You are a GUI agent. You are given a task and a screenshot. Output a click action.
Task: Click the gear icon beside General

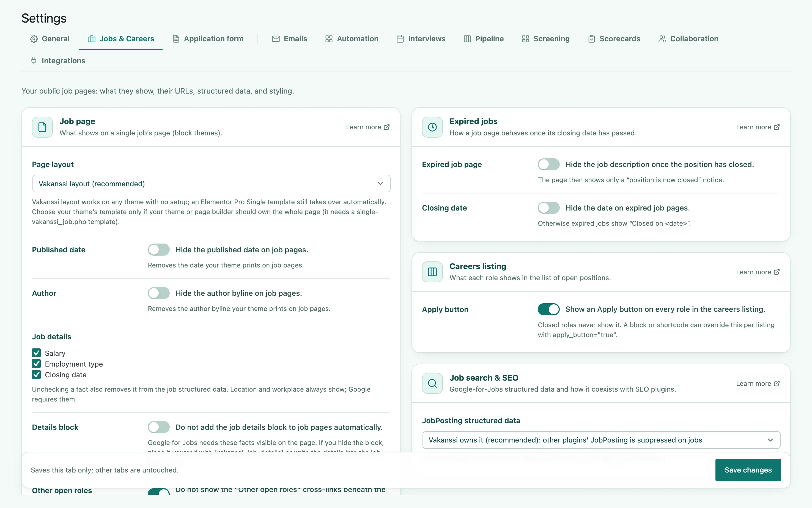click(x=34, y=39)
